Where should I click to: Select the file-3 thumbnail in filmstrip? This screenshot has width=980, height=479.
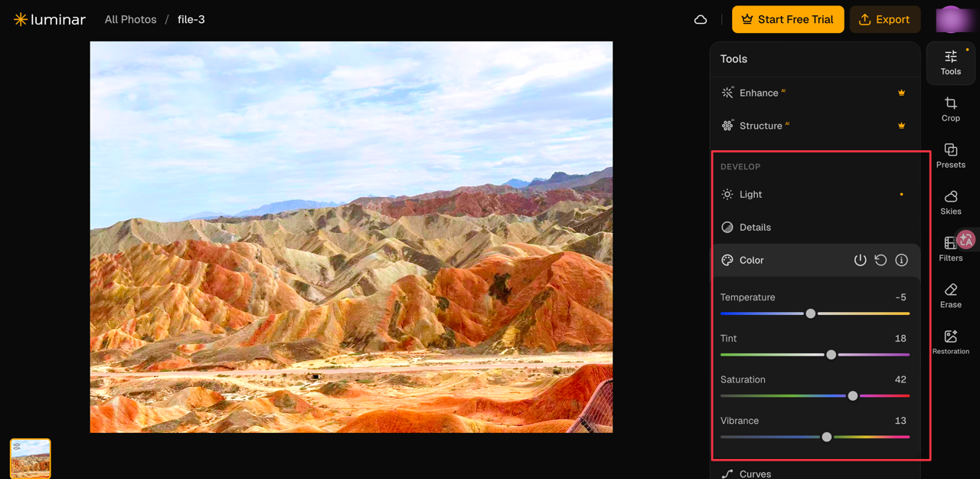(31, 458)
